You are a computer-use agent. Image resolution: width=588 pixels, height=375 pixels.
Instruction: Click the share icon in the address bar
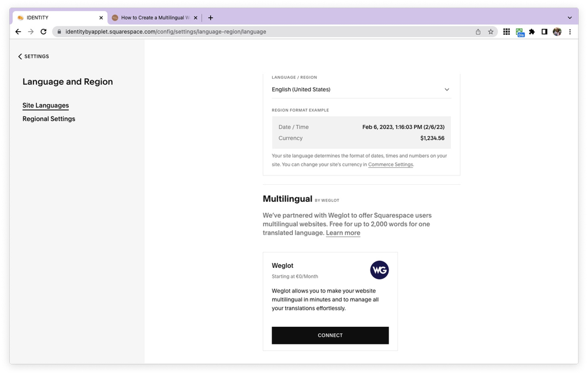pos(477,32)
